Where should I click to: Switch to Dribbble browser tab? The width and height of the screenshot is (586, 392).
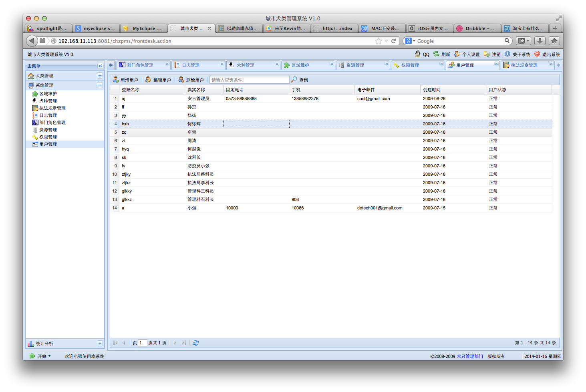point(477,28)
